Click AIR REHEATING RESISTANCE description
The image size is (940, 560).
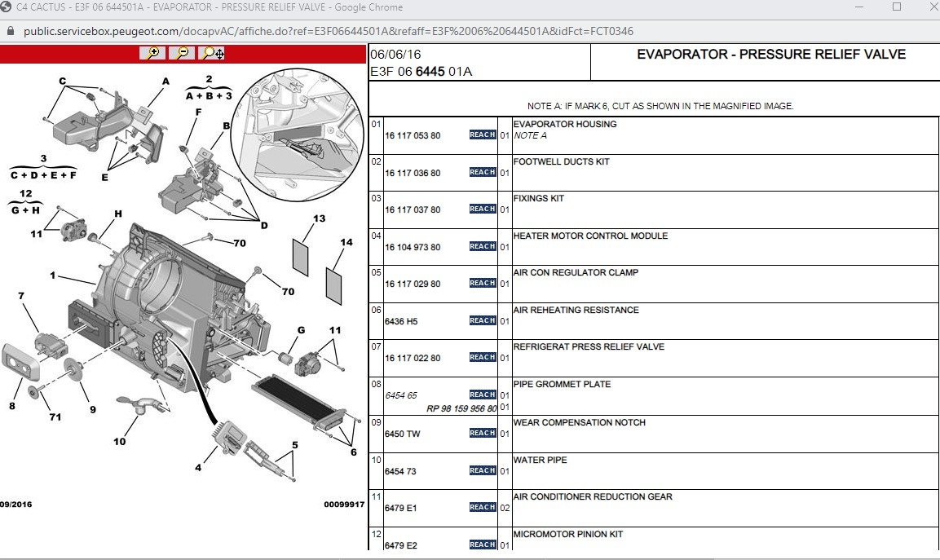576,310
